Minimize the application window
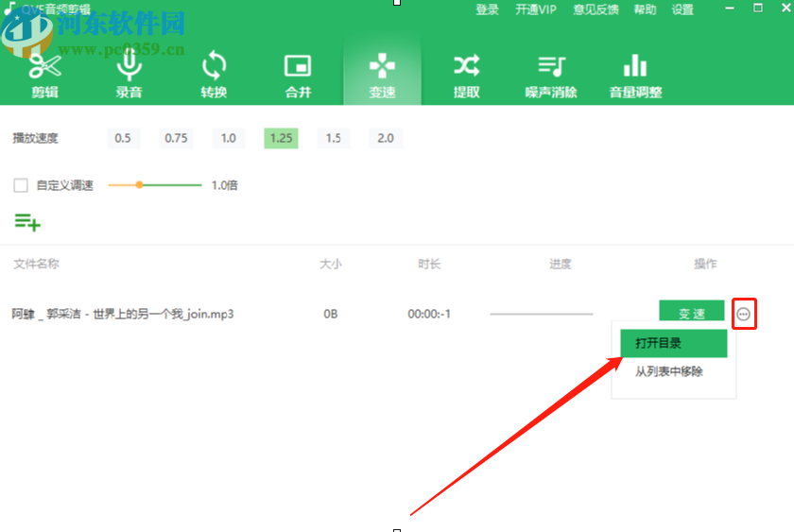The height and width of the screenshot is (532, 794). tap(730, 9)
